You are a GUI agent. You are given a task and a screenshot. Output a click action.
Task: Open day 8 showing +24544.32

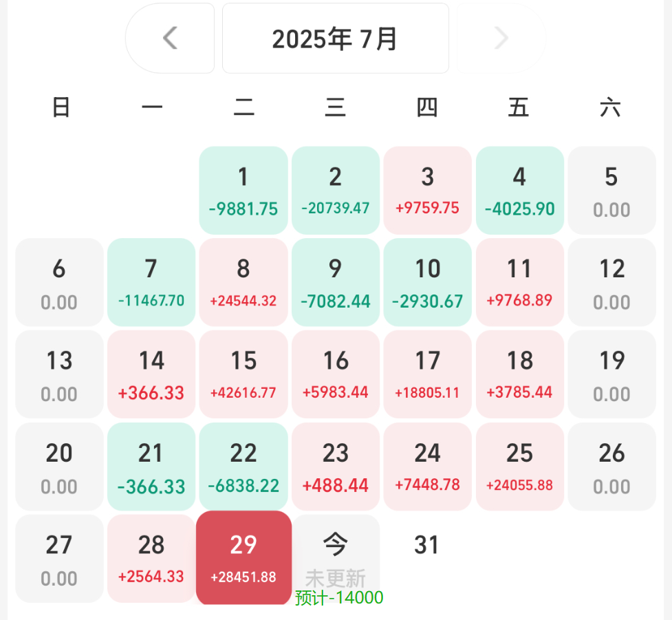click(243, 282)
